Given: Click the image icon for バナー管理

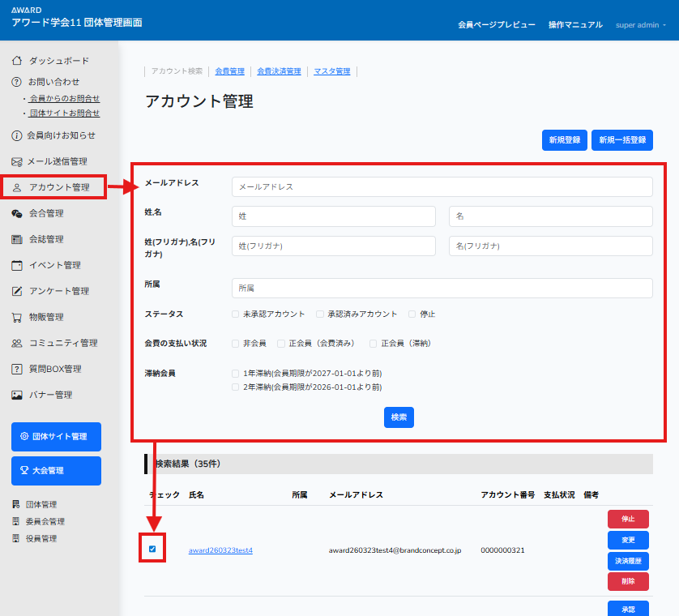Looking at the screenshot, I should tap(17, 395).
